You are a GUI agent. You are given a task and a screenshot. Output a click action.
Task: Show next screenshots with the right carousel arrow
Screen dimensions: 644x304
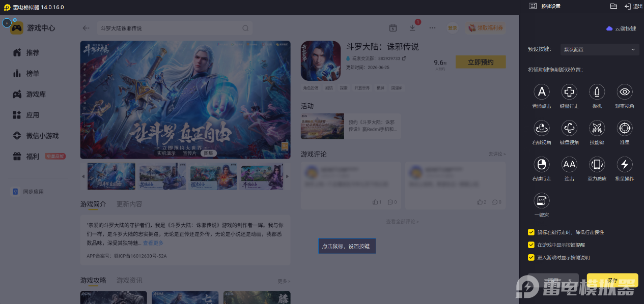coord(287,176)
